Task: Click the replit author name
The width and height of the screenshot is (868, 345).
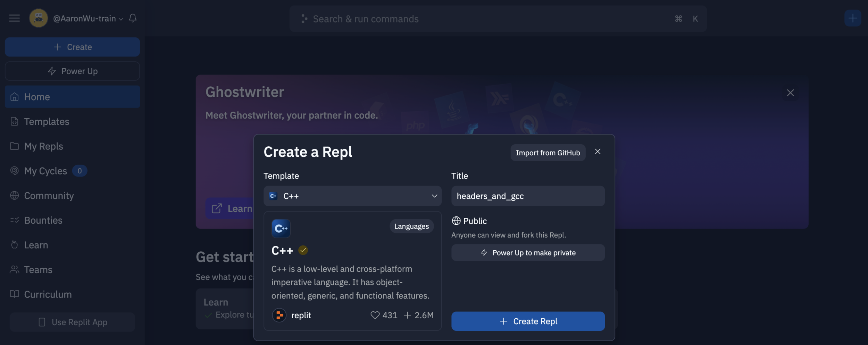Action: coord(301,315)
